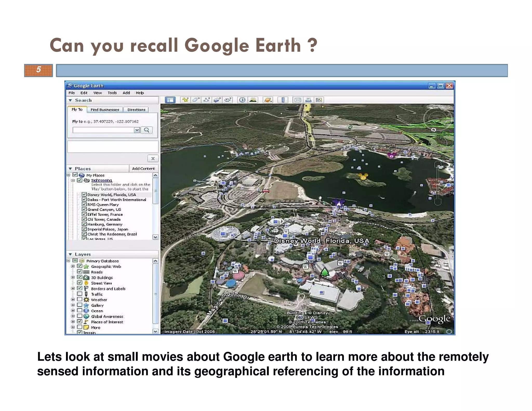Image resolution: width=532 pixels, height=411 pixels.
Task: Click the Add Placemark pushpin icon
Action: point(185,100)
